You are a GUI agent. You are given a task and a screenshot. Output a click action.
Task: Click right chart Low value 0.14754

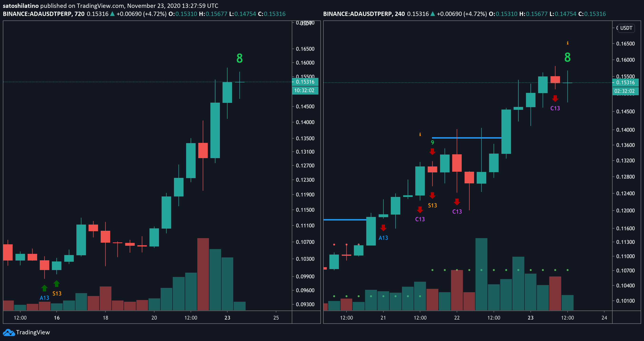click(565, 14)
